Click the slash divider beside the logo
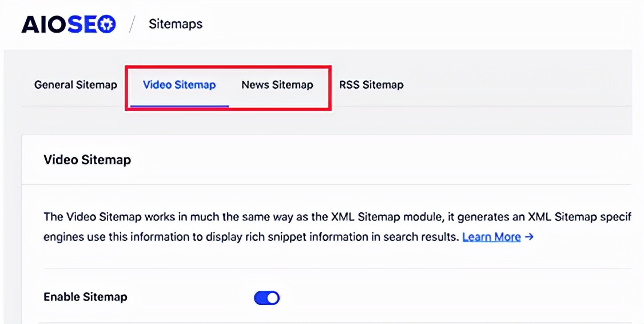The width and height of the screenshot is (644, 324). [132, 24]
